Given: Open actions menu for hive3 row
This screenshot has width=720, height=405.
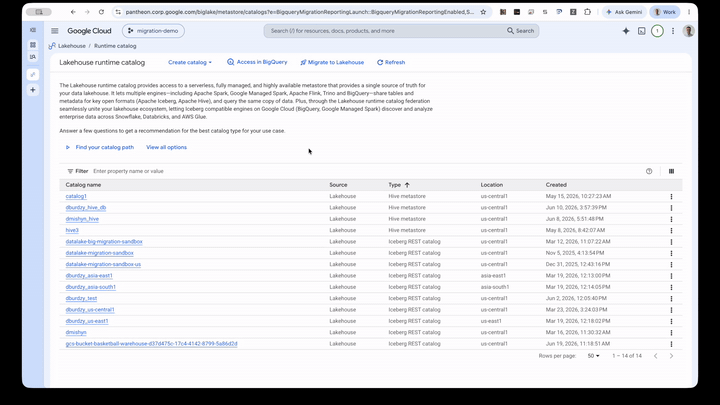Looking at the screenshot, I should (x=671, y=231).
